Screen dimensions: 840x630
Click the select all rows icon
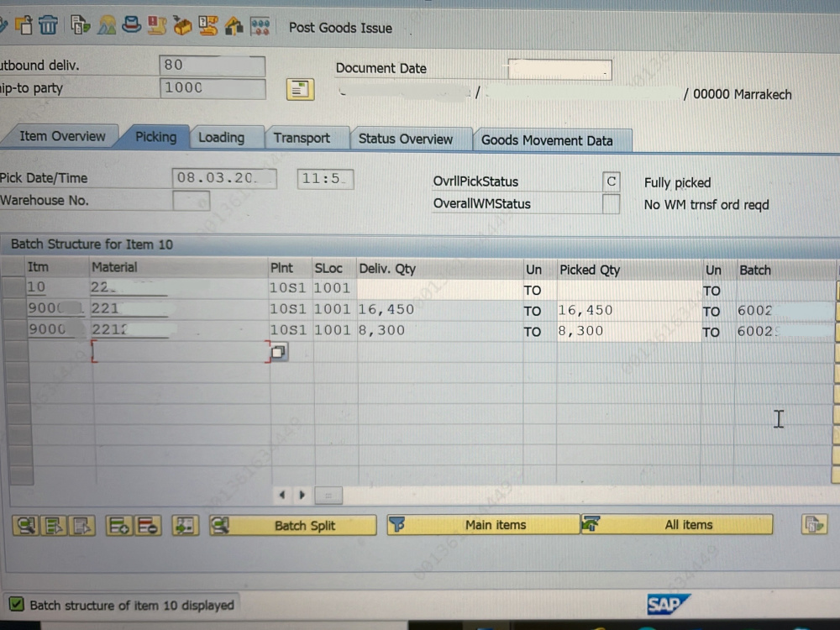coord(54,526)
